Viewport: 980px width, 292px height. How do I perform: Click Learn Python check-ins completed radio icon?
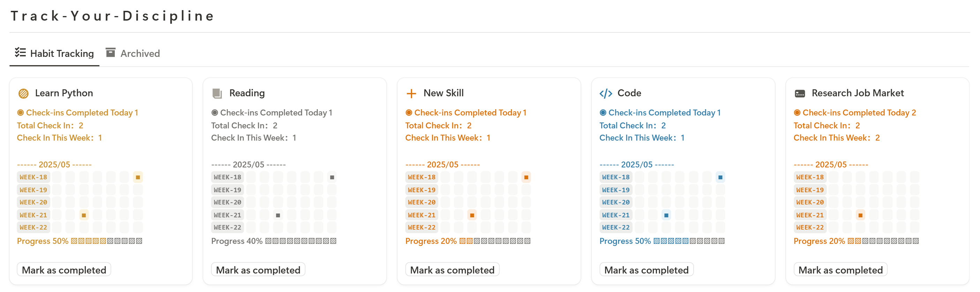[x=21, y=113]
